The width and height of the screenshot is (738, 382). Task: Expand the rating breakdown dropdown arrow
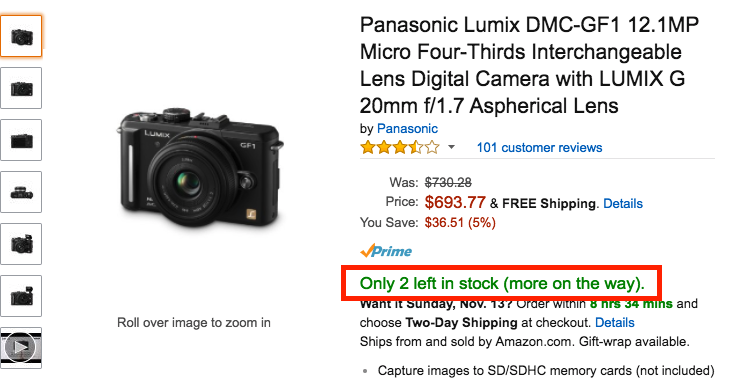[x=451, y=148]
